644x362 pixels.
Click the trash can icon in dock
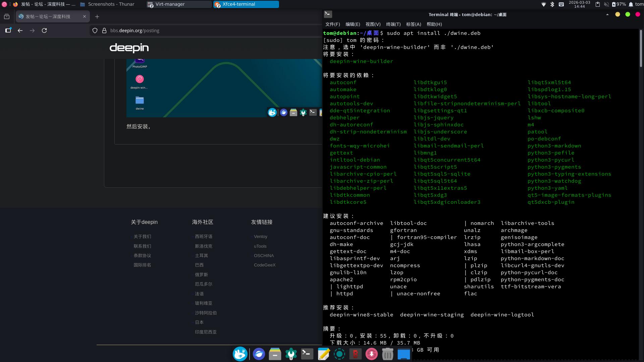tap(387, 354)
